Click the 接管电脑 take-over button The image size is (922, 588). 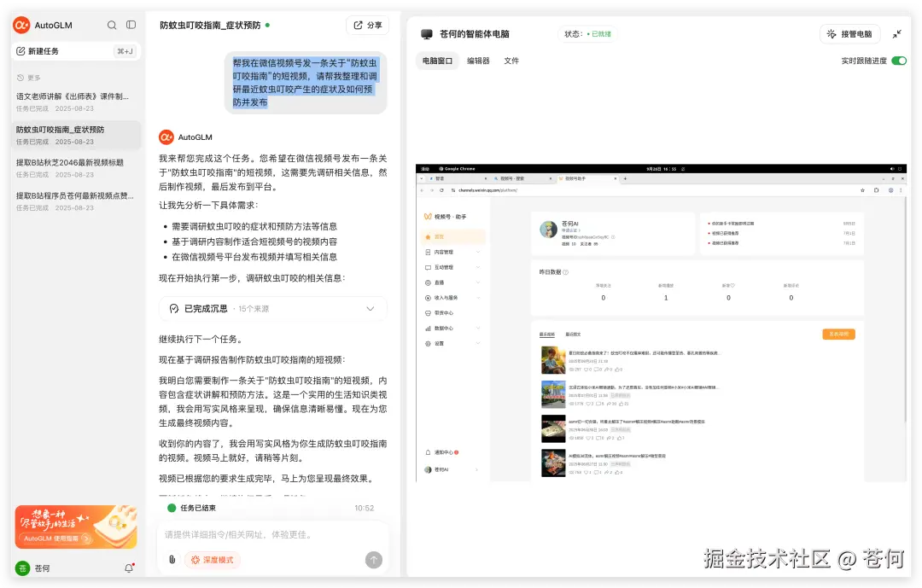click(x=849, y=34)
